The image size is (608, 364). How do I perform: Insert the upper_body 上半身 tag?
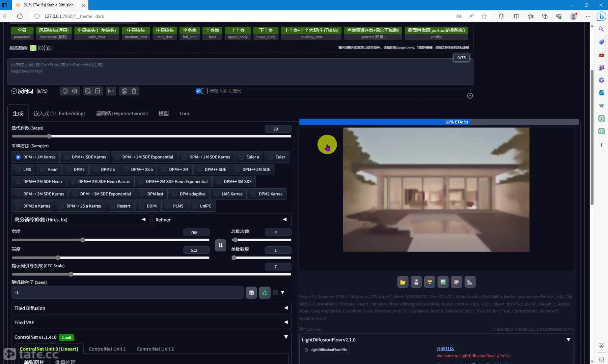238,33
